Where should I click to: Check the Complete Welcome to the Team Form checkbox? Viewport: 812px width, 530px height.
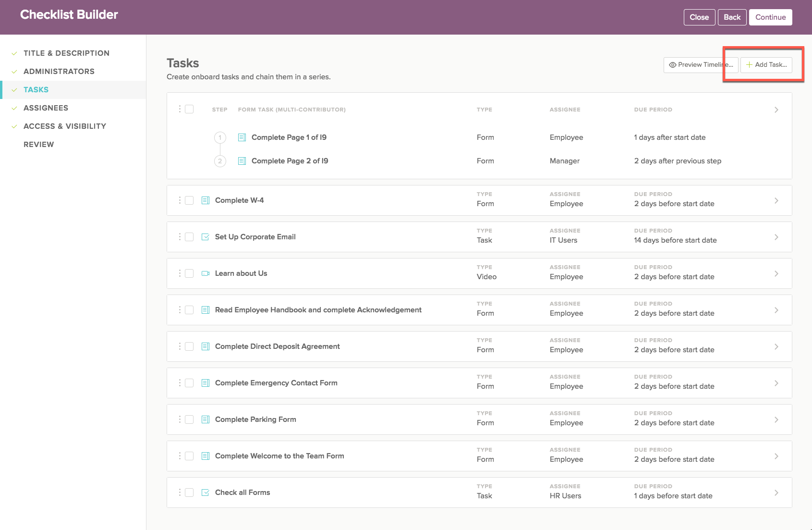189,456
